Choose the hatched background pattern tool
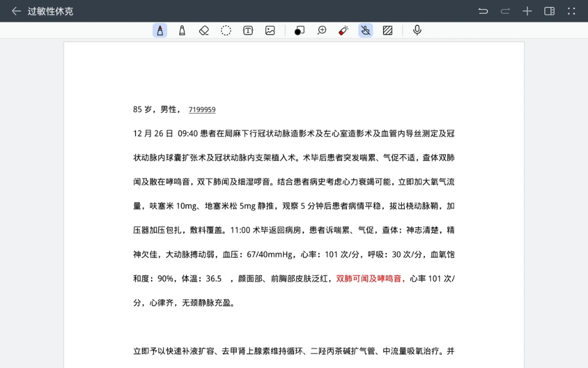Screen dimensions: 588x368 [x=388, y=30]
